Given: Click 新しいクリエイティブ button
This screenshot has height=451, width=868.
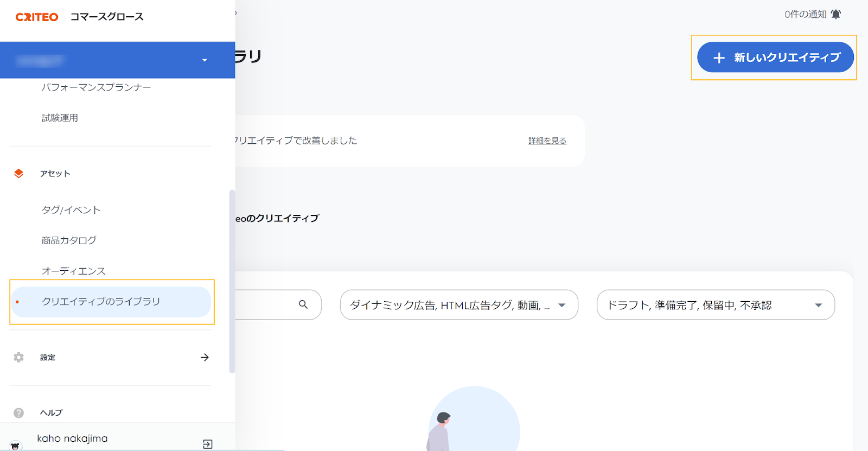Looking at the screenshot, I should [x=775, y=58].
